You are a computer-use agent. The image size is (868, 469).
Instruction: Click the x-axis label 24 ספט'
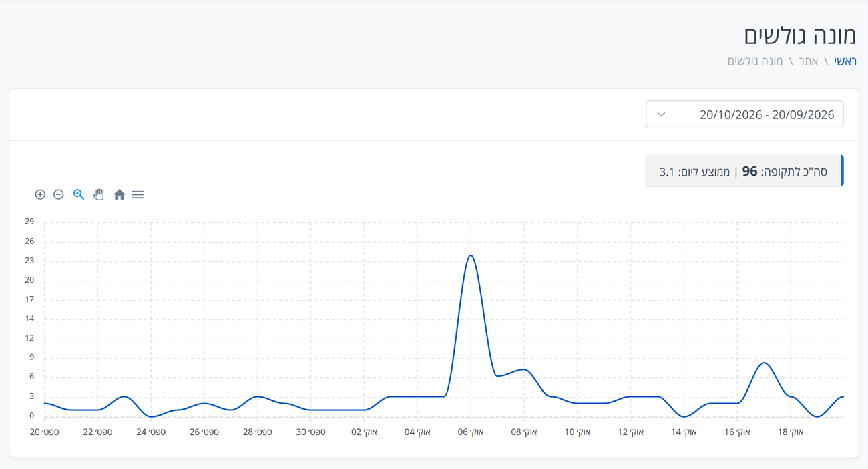151,432
